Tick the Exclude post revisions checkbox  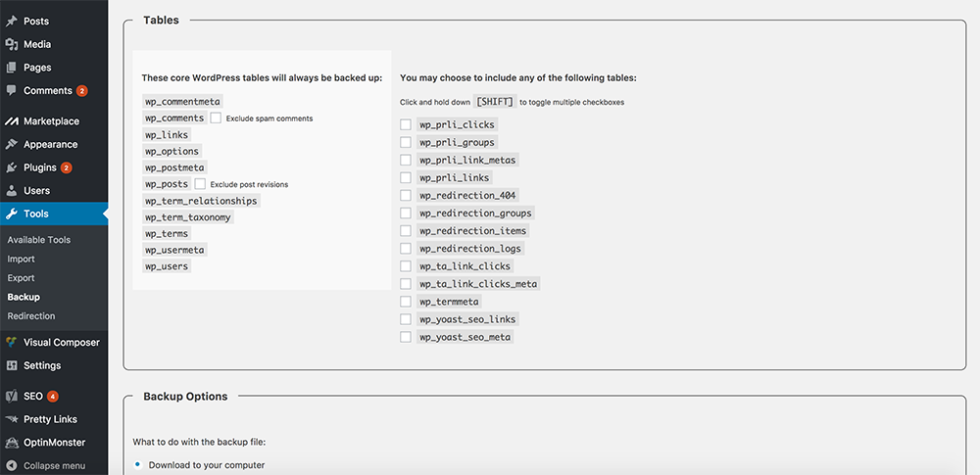pos(200,184)
